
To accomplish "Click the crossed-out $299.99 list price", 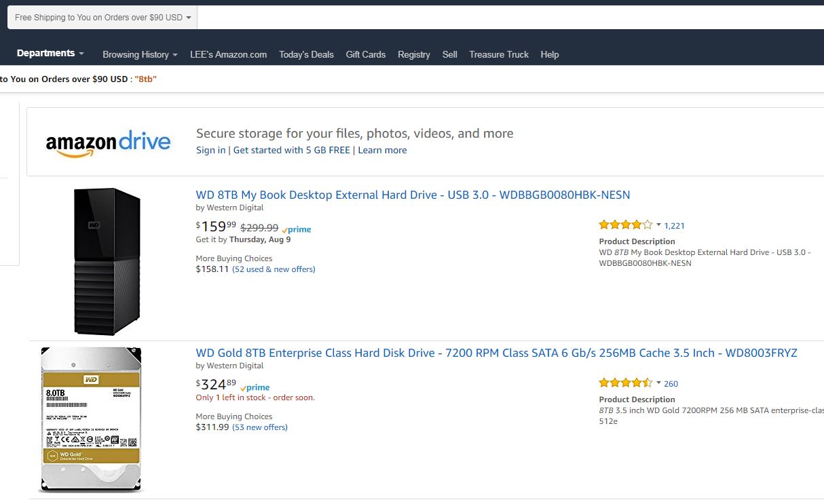I will (x=259, y=228).
